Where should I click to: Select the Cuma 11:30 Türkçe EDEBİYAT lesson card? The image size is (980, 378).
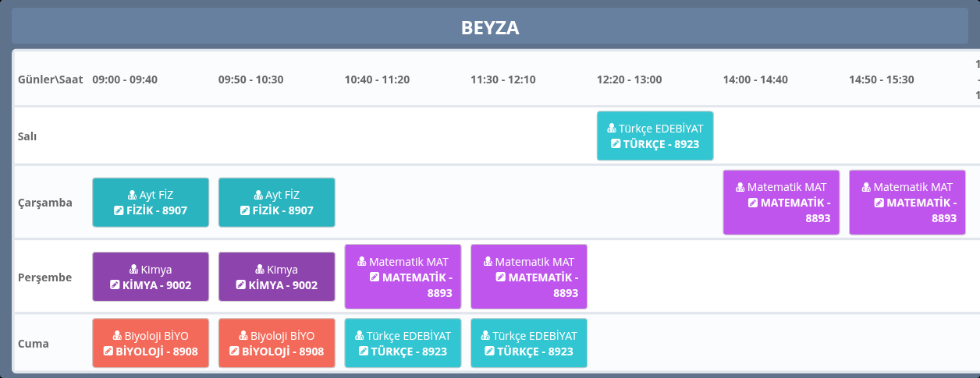[529, 344]
